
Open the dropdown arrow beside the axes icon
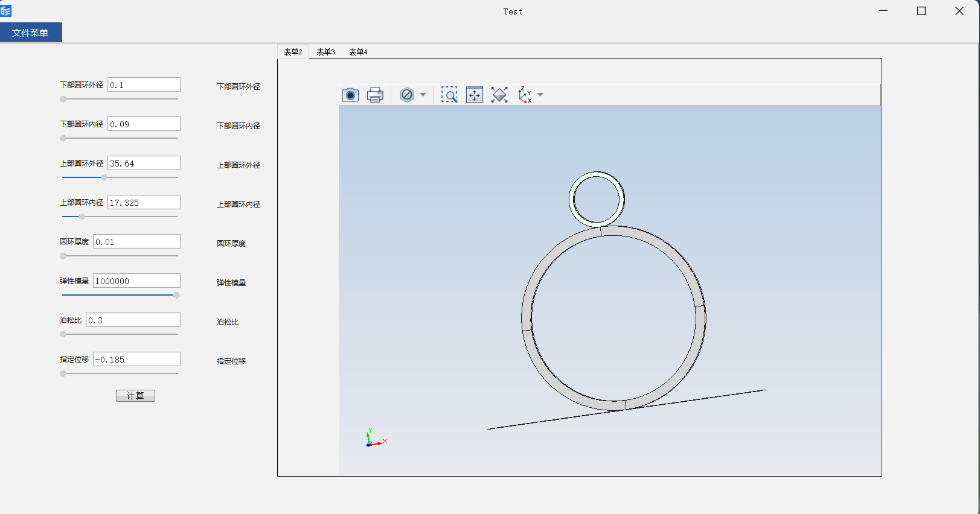[x=540, y=95]
